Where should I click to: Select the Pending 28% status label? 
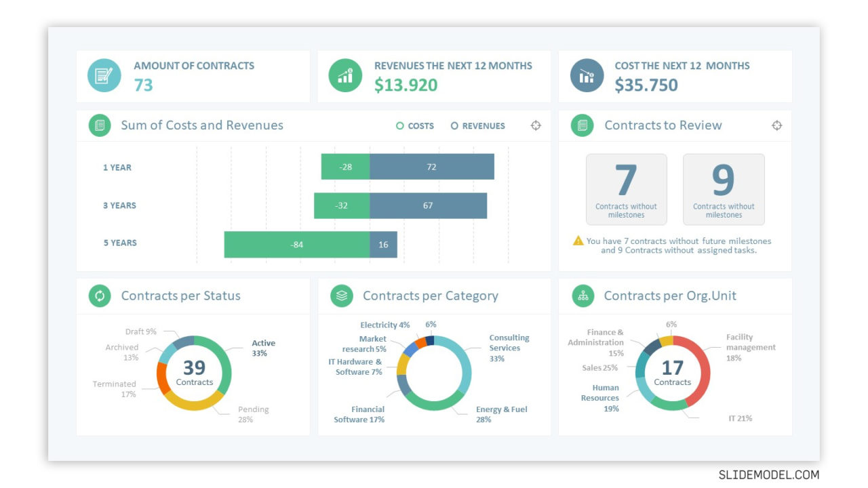point(253,414)
